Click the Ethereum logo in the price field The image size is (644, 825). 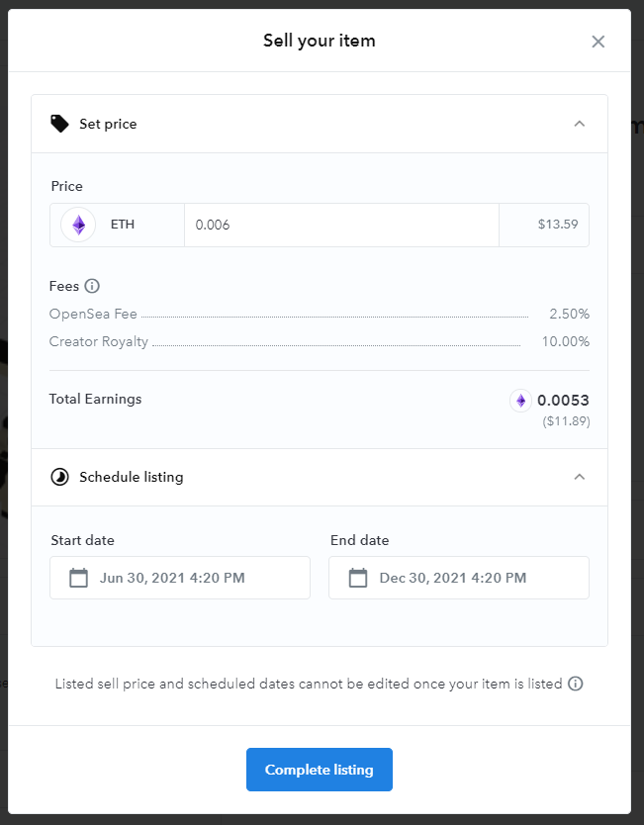click(78, 225)
